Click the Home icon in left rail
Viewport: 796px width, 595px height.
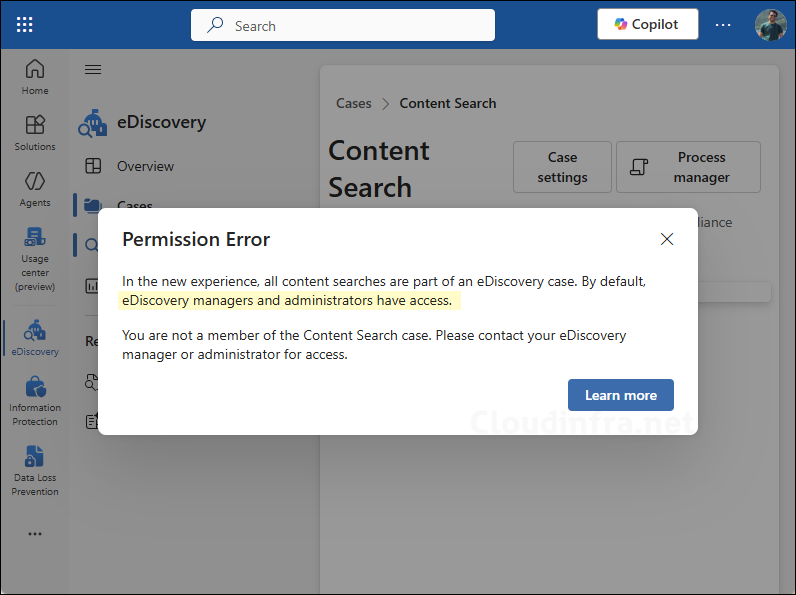35,76
